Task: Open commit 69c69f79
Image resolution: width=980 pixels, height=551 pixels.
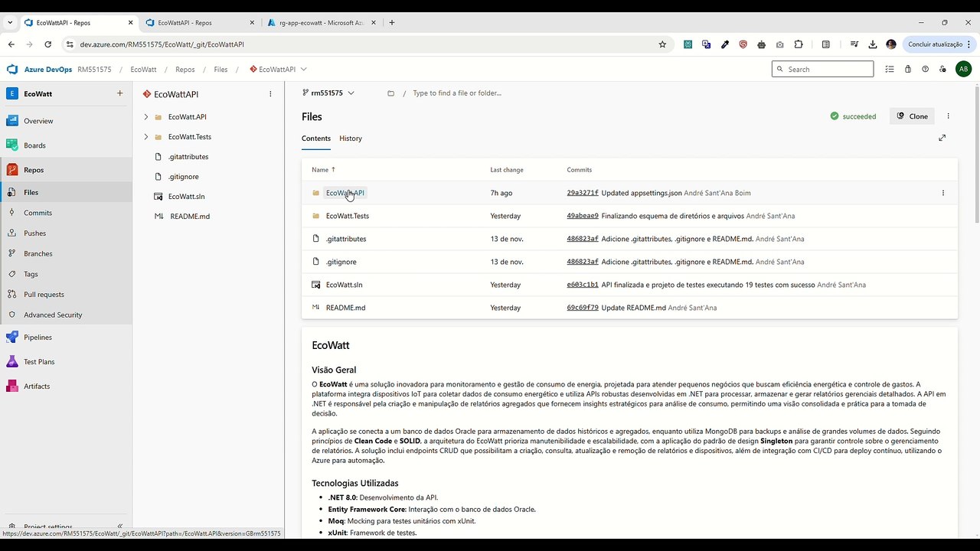Action: (583, 308)
